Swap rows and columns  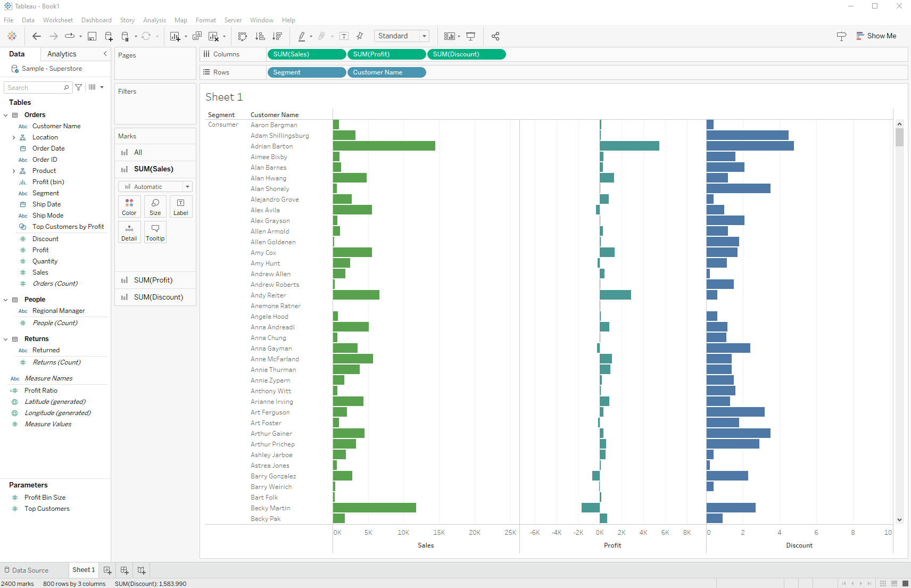point(243,36)
